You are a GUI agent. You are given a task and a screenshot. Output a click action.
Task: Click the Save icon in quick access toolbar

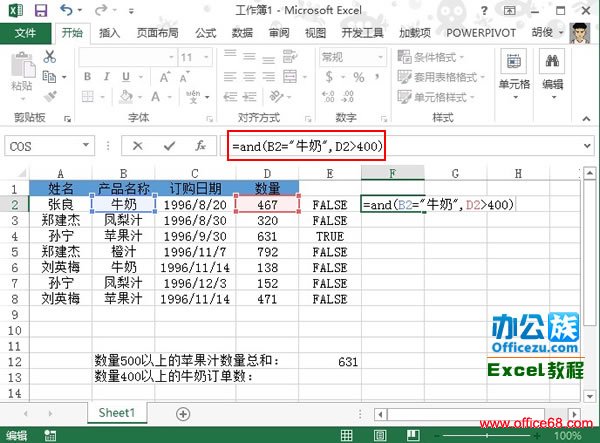[x=40, y=11]
